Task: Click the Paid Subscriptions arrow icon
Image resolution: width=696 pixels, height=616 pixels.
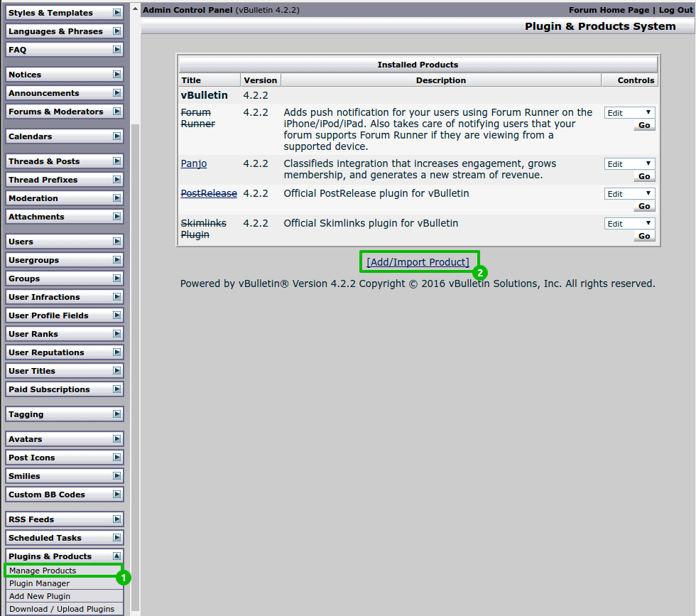Action: click(116, 389)
